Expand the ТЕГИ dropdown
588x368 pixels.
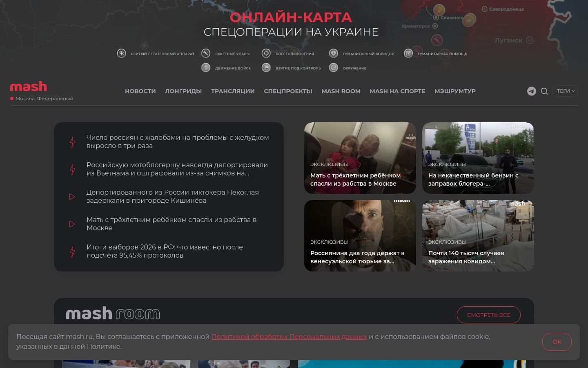click(x=566, y=91)
